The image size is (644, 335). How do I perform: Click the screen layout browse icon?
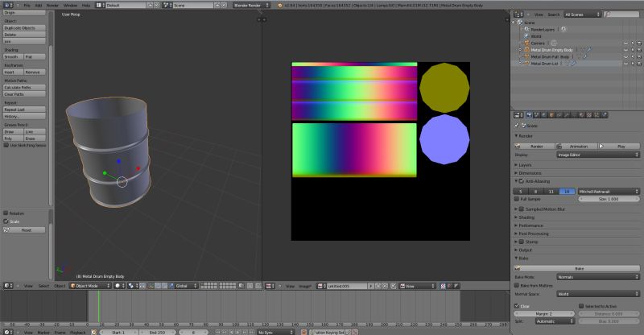click(100, 6)
